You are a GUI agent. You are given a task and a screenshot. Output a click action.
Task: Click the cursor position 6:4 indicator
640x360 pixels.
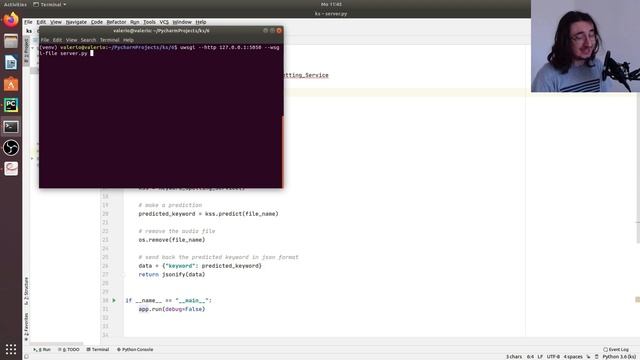tap(530, 357)
